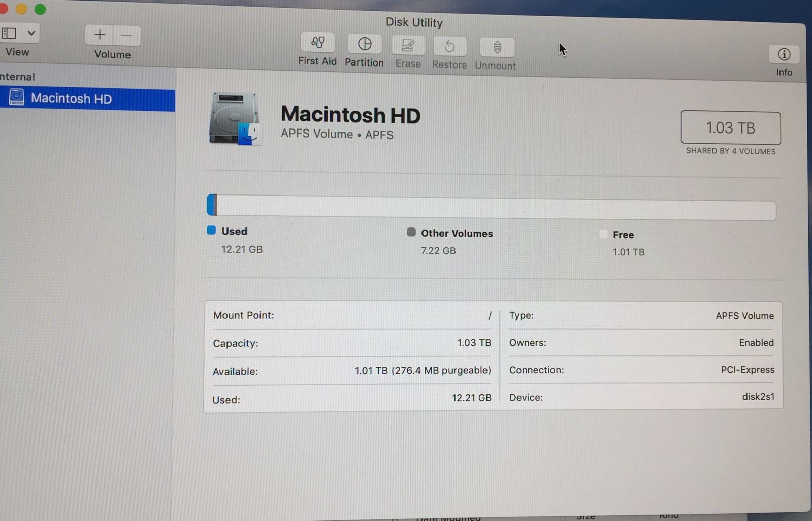Click the yellow minimize window button
The width and height of the screenshot is (812, 521).
(21, 9)
